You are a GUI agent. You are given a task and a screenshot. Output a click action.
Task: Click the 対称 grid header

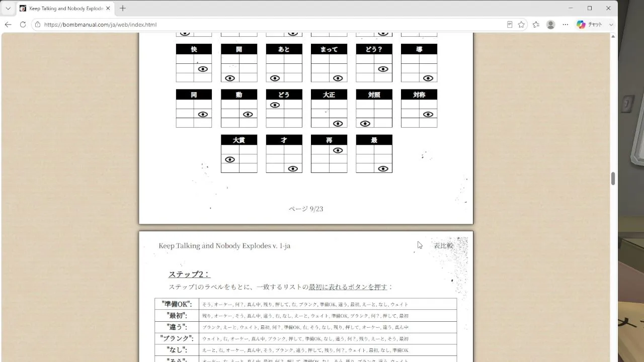[419, 95]
